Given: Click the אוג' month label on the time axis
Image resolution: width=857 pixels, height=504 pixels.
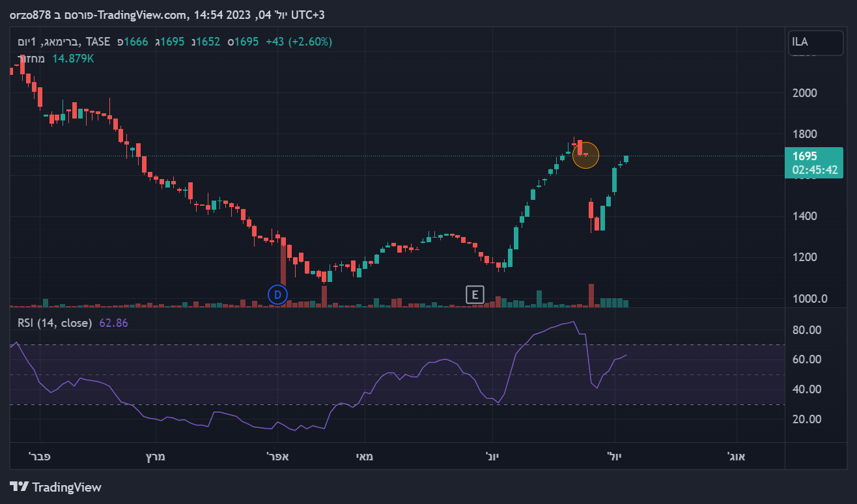Looking at the screenshot, I should [737, 456].
